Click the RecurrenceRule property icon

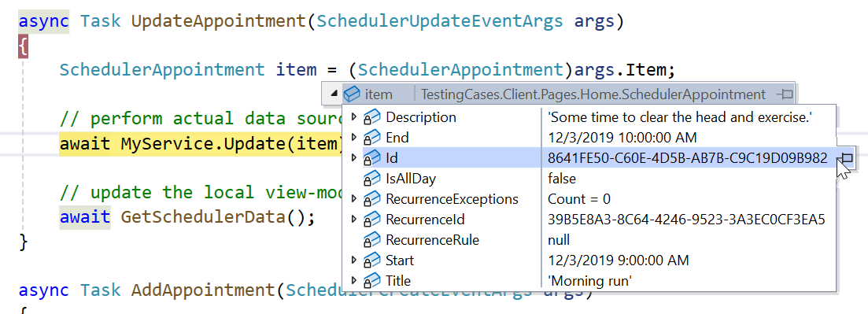[371, 240]
